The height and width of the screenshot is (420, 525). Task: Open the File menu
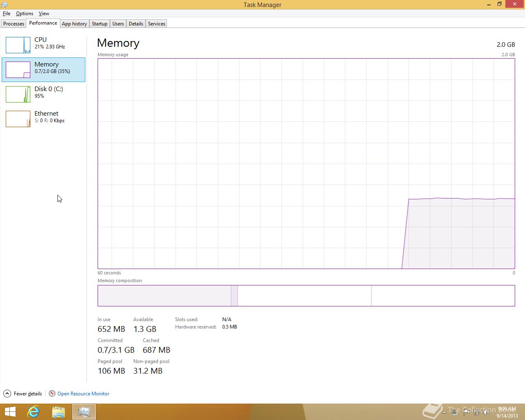pos(7,14)
